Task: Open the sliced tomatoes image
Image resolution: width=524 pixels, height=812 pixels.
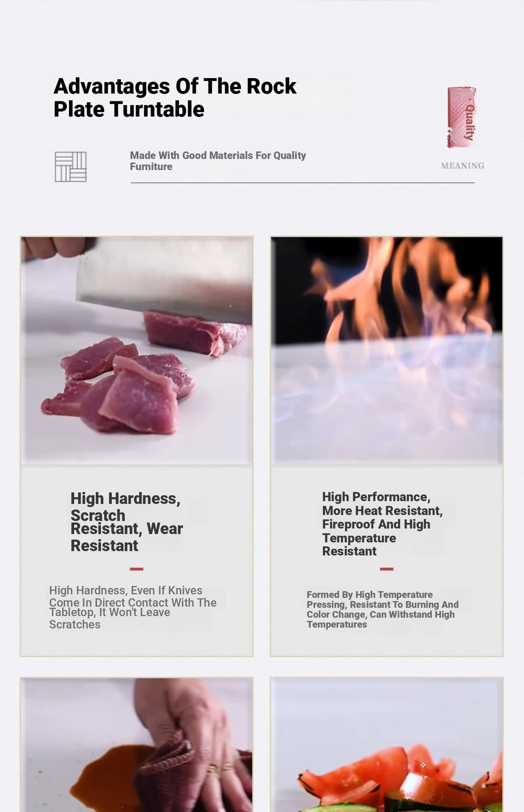Action: point(387,745)
